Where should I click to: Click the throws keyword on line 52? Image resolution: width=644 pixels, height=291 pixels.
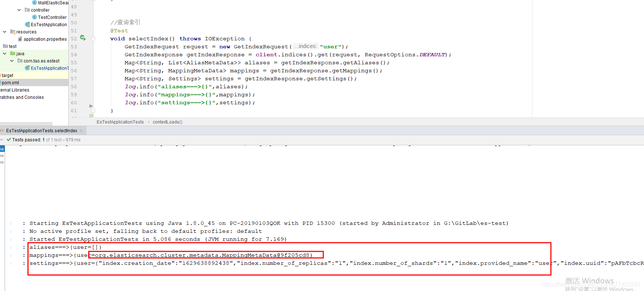(190, 39)
